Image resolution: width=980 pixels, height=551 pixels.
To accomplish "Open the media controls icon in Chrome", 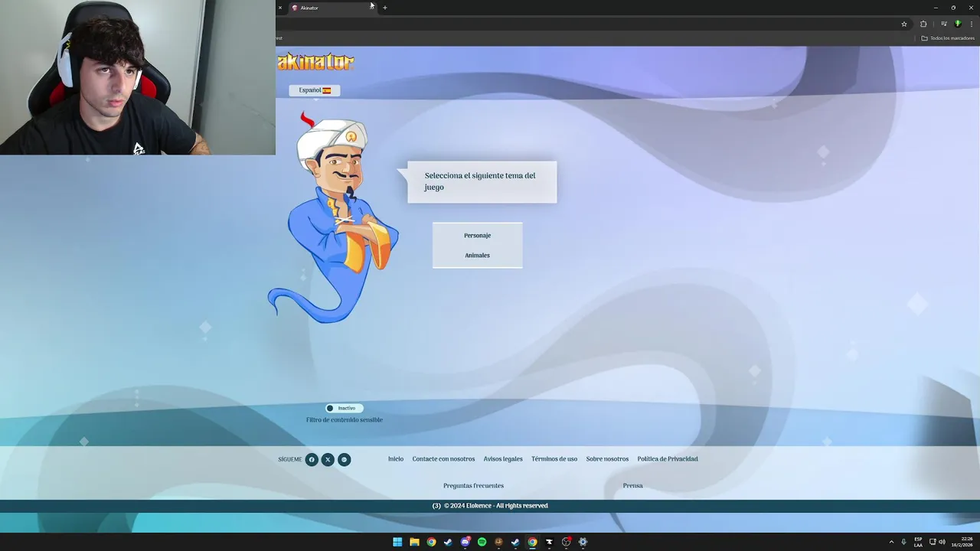I will 943,24.
